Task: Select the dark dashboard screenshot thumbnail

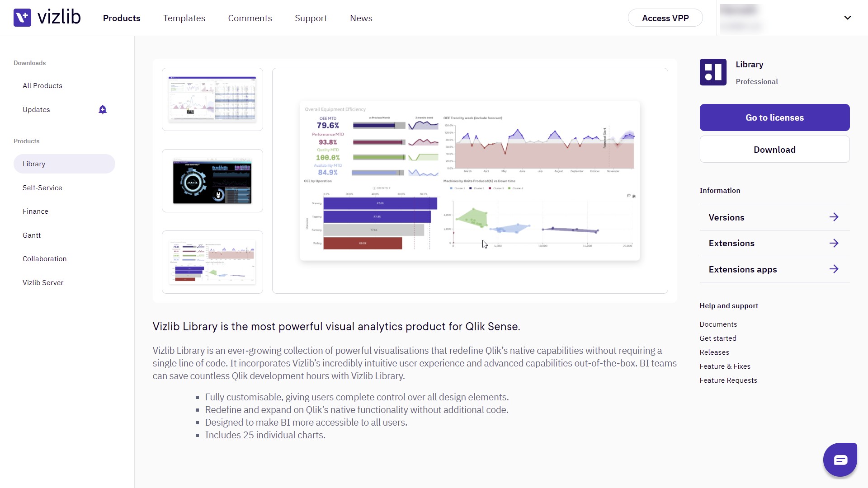Action: coord(212,181)
